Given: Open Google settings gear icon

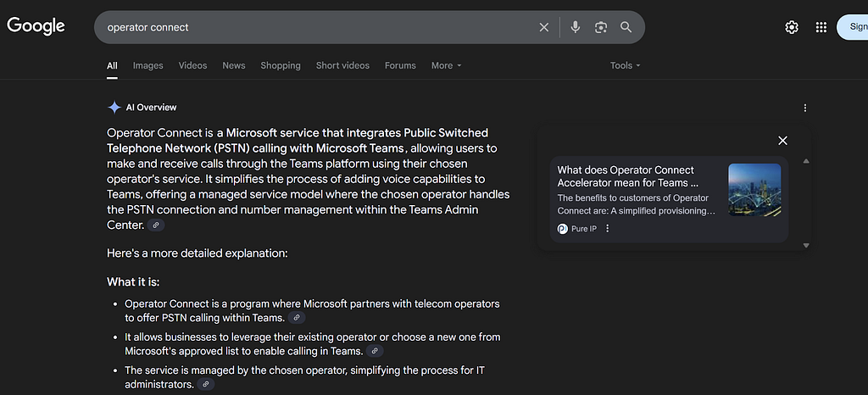Looking at the screenshot, I should pos(792,27).
